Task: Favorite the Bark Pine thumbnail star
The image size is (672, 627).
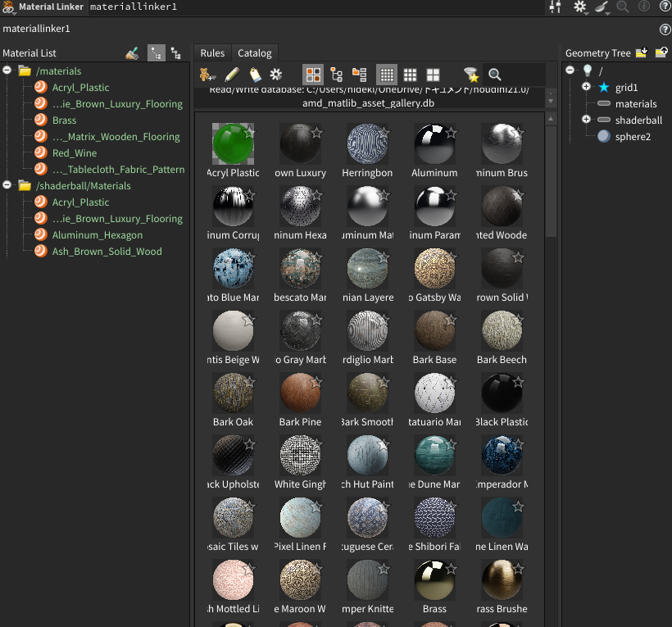Action: click(316, 382)
